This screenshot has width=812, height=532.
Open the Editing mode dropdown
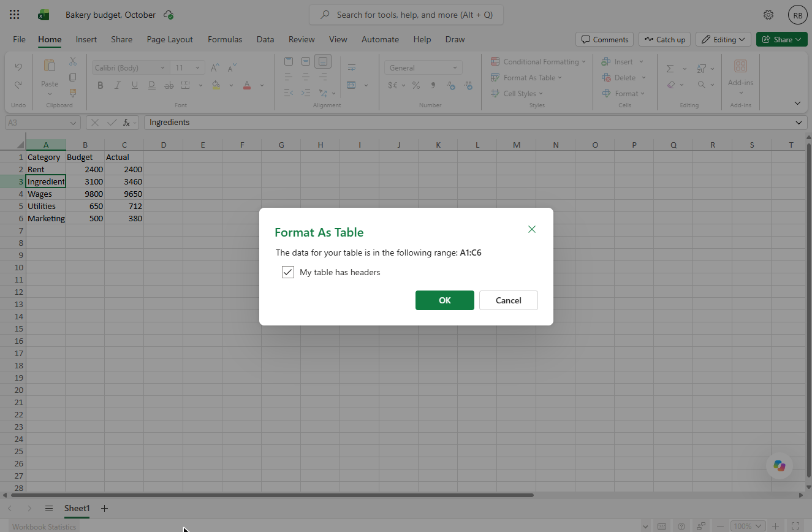pos(724,39)
